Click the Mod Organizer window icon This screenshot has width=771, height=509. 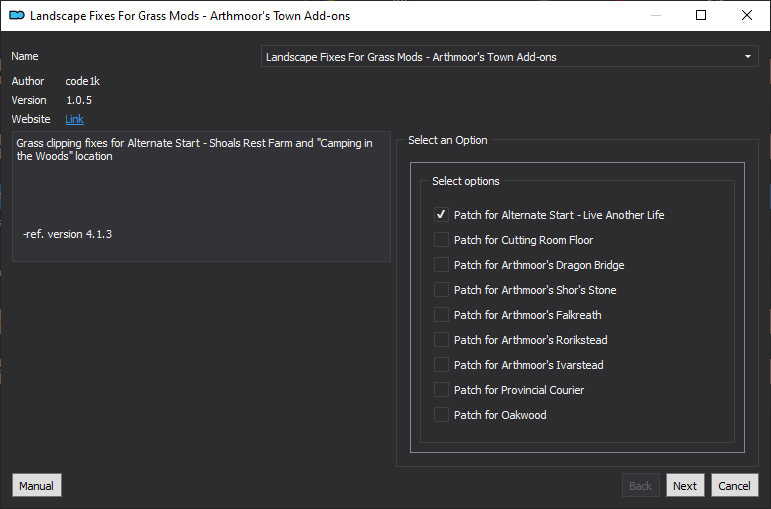click(17, 15)
